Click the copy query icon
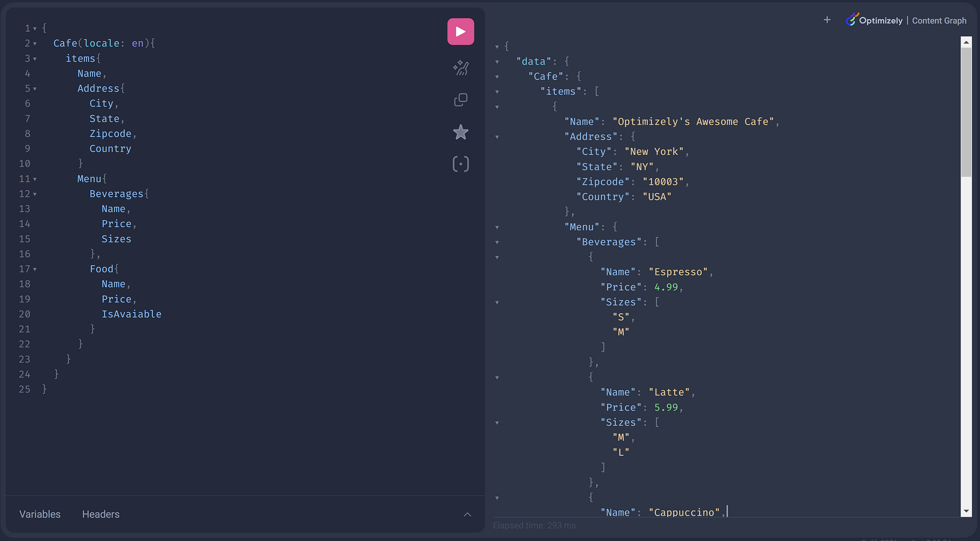This screenshot has height=541, width=980. 461,100
